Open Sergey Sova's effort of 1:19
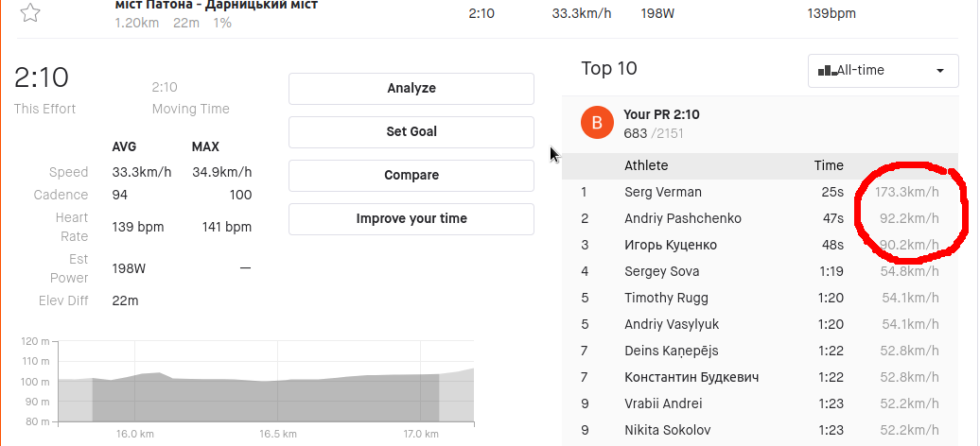This screenshot has height=446, width=980. pyautogui.click(x=831, y=271)
